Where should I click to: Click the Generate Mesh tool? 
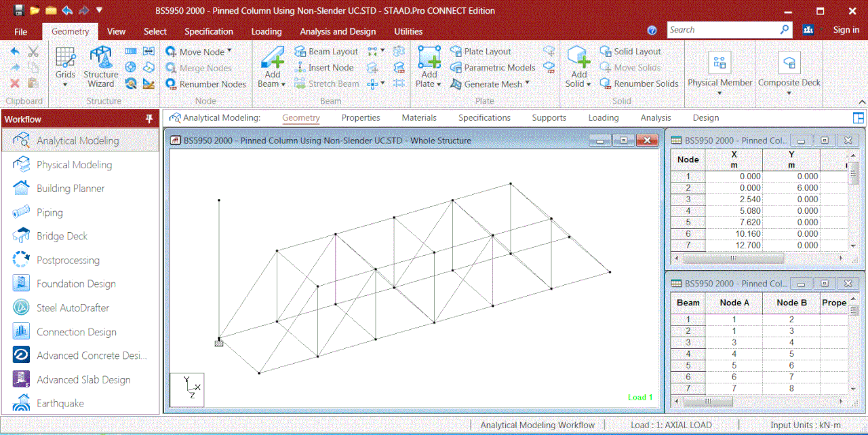486,84
